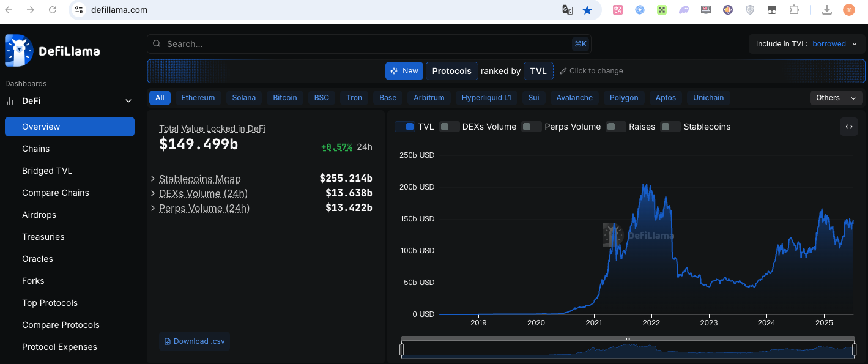Screen dimensions: 868x364
Task: Open the Treasuries sidebar link
Action: pos(70,237)
